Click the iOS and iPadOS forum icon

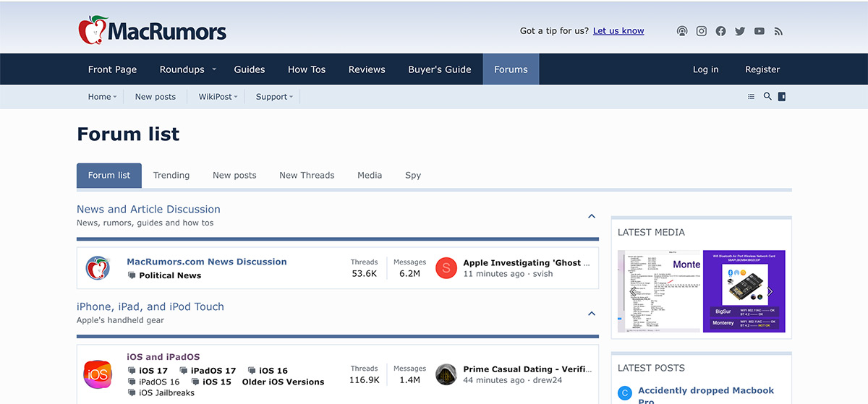(97, 374)
